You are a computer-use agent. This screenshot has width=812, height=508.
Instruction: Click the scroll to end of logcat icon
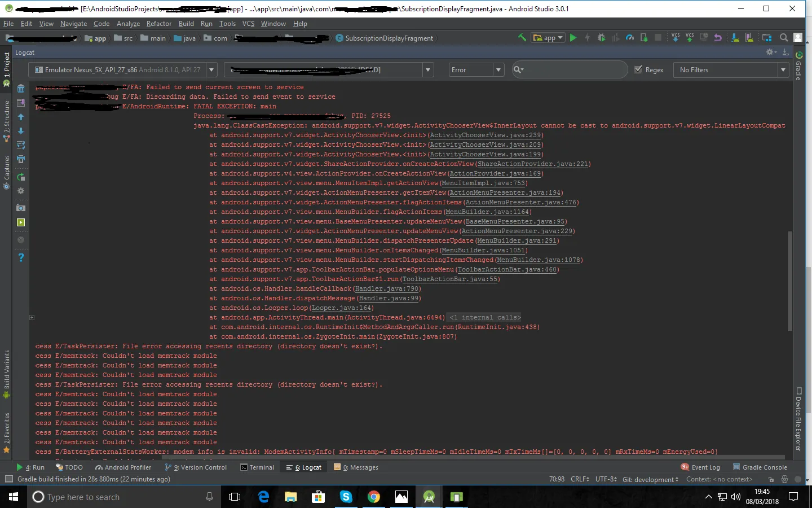21,103
